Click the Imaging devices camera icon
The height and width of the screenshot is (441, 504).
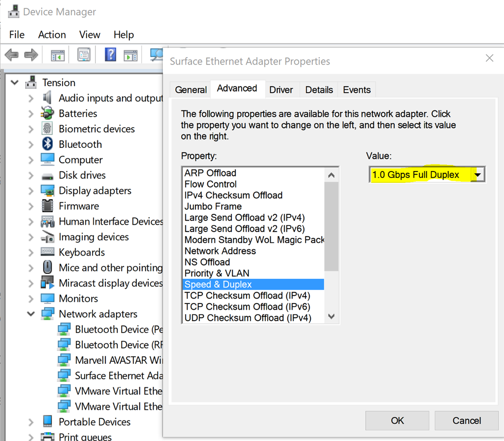click(x=47, y=237)
